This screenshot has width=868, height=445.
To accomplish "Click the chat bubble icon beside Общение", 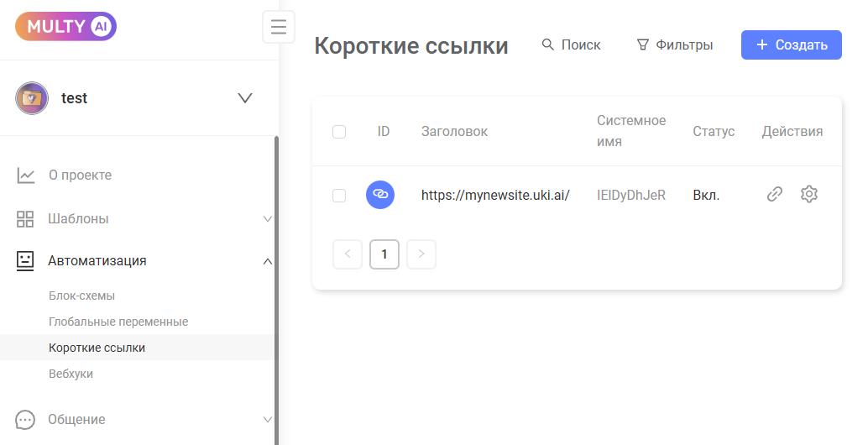I will point(25,420).
